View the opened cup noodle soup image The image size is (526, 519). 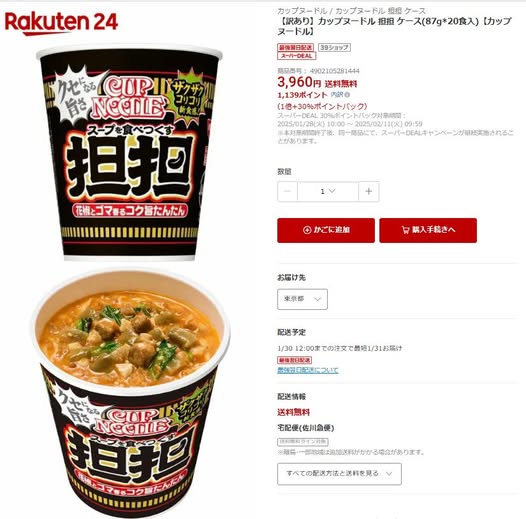(x=129, y=393)
